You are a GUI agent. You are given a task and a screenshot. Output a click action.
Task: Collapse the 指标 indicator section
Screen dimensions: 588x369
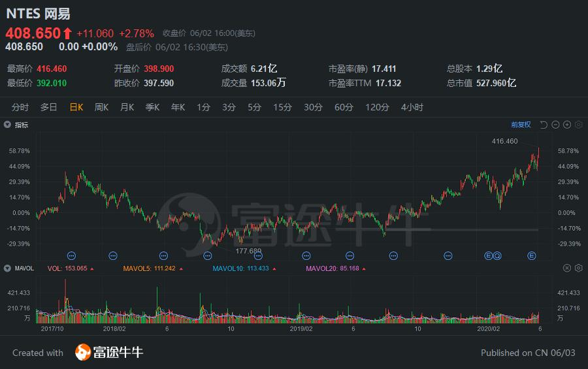tap(7, 125)
